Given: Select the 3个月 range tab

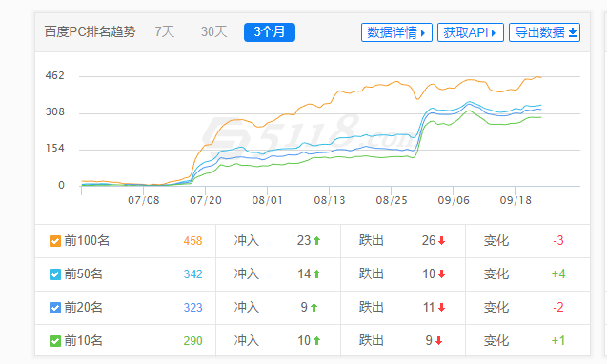Looking at the screenshot, I should [x=270, y=32].
